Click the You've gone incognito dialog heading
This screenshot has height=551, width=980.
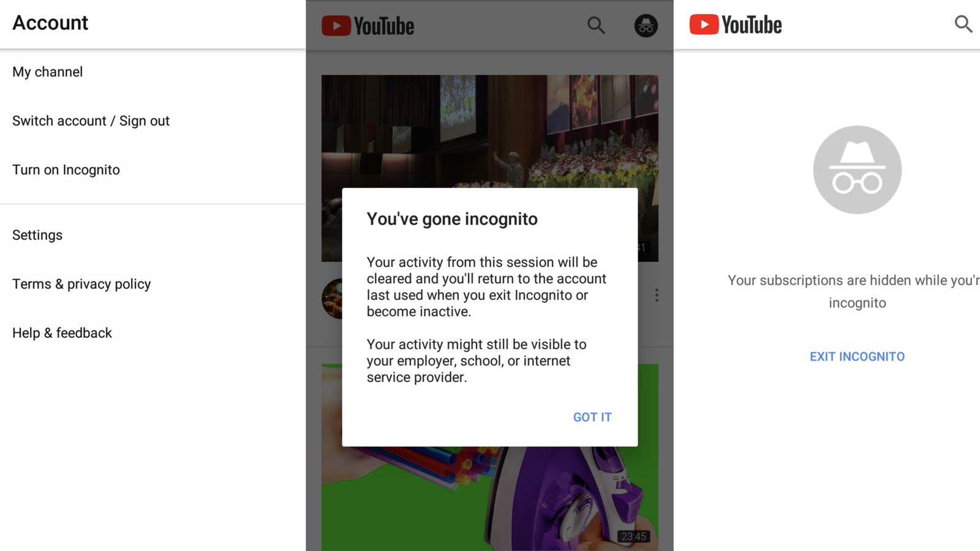click(452, 219)
